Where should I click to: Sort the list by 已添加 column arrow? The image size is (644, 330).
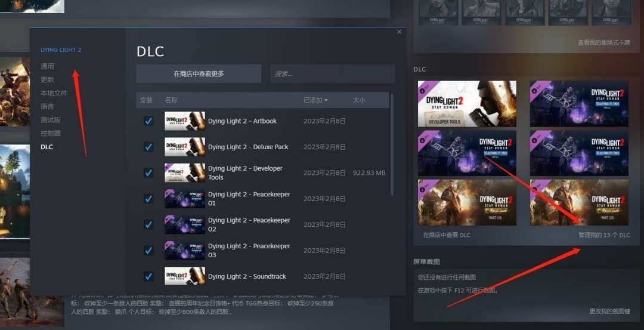(326, 100)
